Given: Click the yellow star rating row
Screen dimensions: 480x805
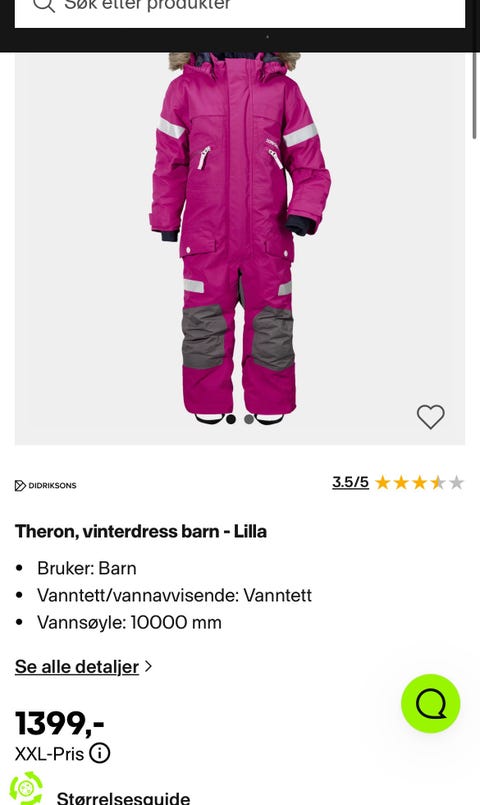Looking at the screenshot, I should pos(419,483).
